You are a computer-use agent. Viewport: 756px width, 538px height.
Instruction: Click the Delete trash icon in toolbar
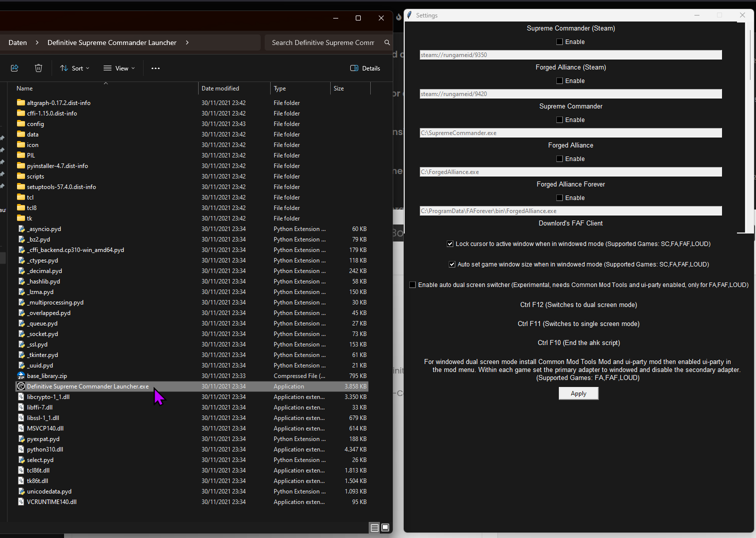39,68
